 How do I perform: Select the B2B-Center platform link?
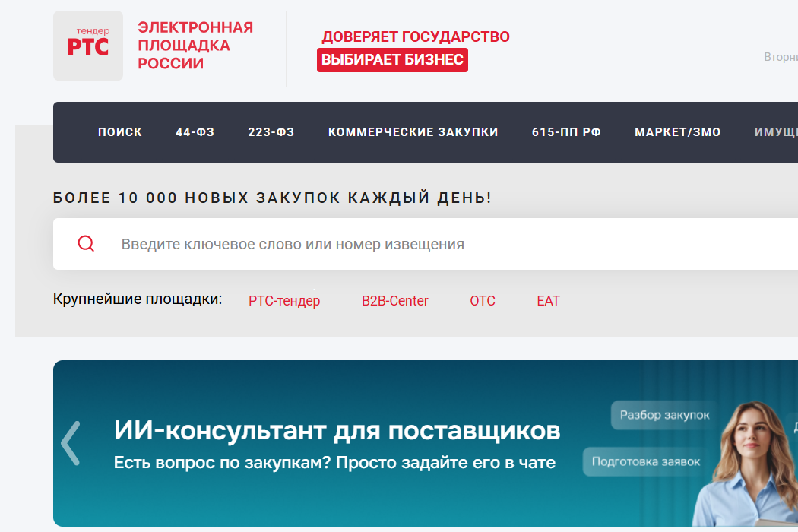[x=395, y=301]
